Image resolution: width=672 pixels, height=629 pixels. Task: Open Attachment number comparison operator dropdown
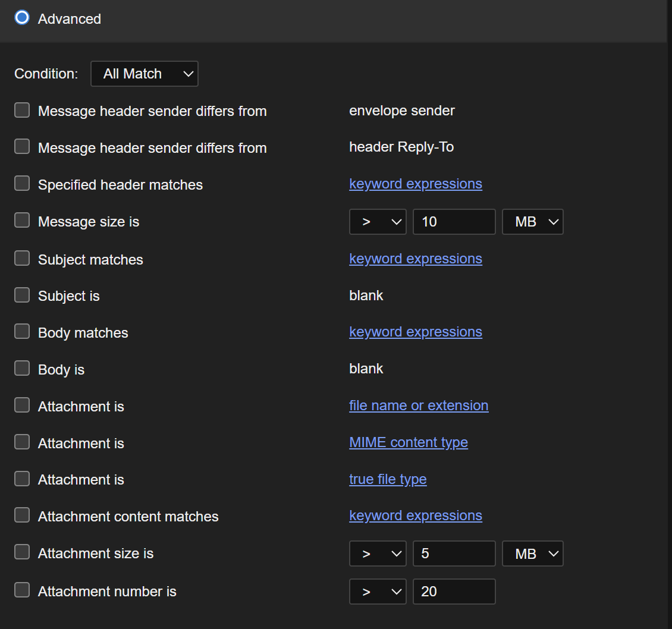pos(378,592)
